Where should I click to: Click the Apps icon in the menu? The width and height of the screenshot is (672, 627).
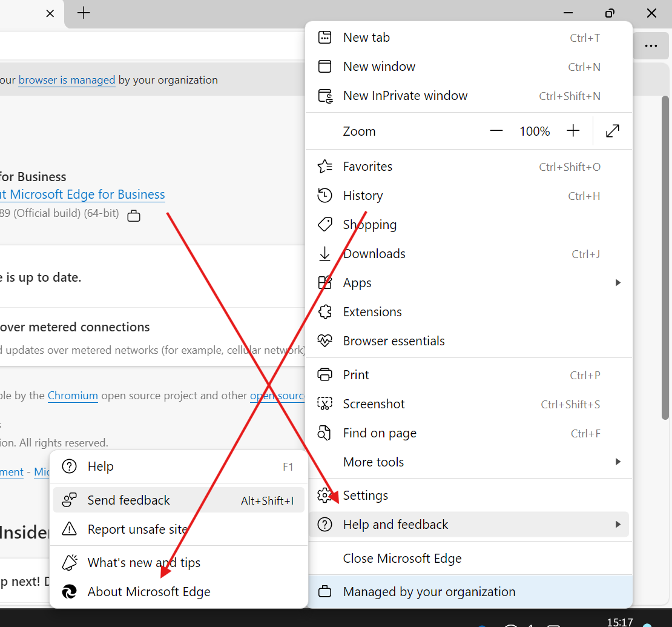(324, 283)
